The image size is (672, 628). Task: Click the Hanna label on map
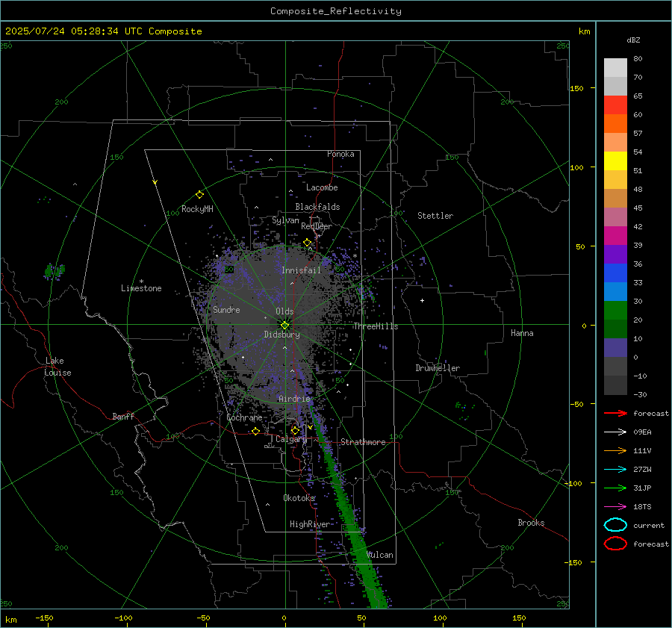click(522, 333)
